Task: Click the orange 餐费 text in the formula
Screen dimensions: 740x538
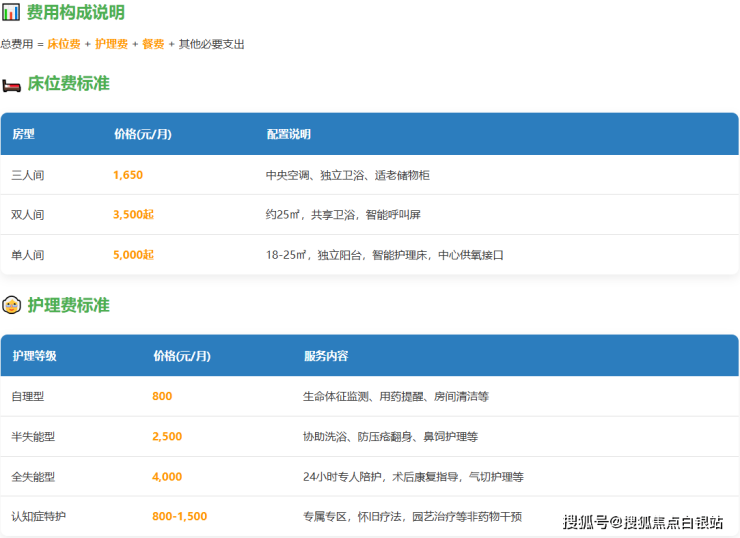Action: [153, 44]
